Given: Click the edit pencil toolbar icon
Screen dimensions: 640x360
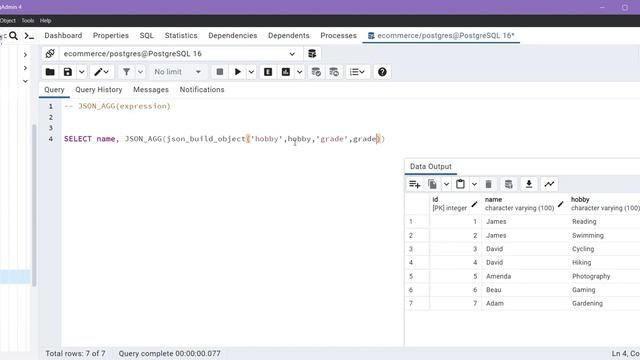Looking at the screenshot, I should coord(101,72).
